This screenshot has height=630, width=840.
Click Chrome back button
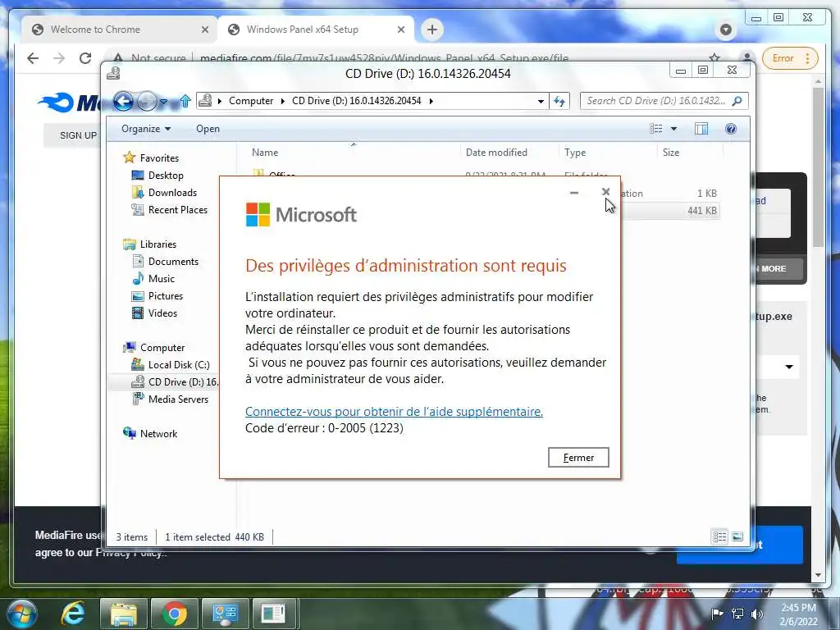click(x=33, y=58)
